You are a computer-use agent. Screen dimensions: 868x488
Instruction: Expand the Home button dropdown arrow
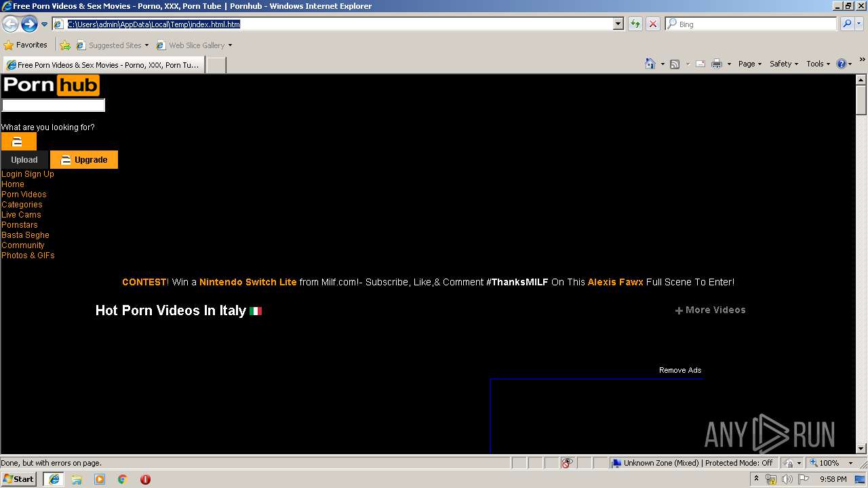coord(662,64)
